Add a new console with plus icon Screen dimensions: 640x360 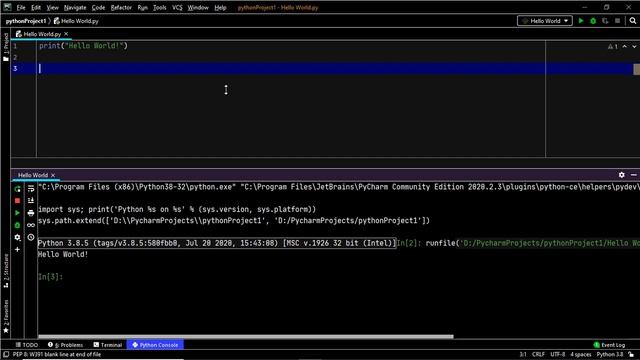coord(17,249)
